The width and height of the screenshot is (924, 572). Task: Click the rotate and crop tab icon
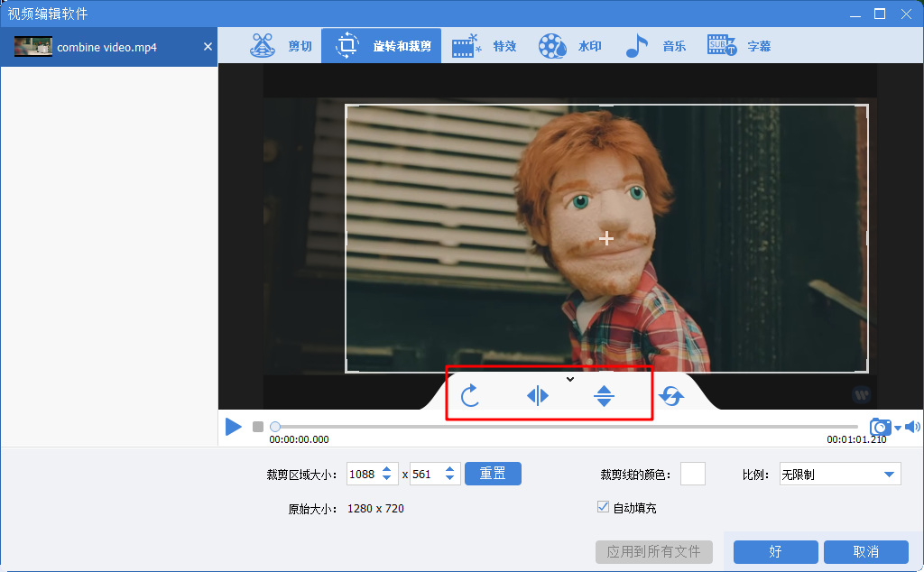coord(347,45)
